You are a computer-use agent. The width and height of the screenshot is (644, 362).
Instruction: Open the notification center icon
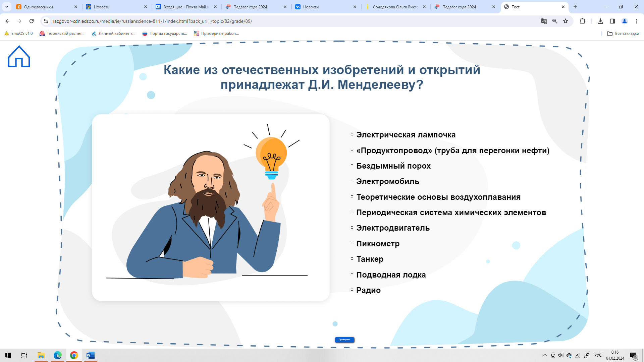coord(634,355)
